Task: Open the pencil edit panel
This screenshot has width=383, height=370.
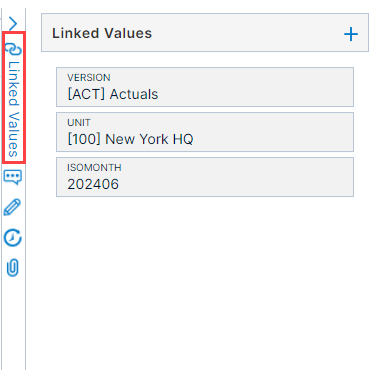Action: [12, 207]
